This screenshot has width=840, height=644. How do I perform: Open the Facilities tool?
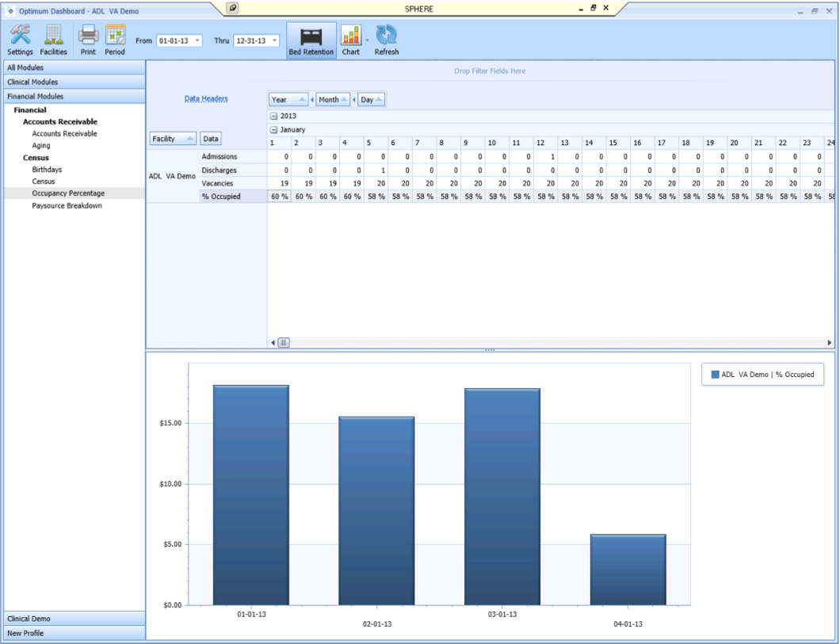(53, 38)
